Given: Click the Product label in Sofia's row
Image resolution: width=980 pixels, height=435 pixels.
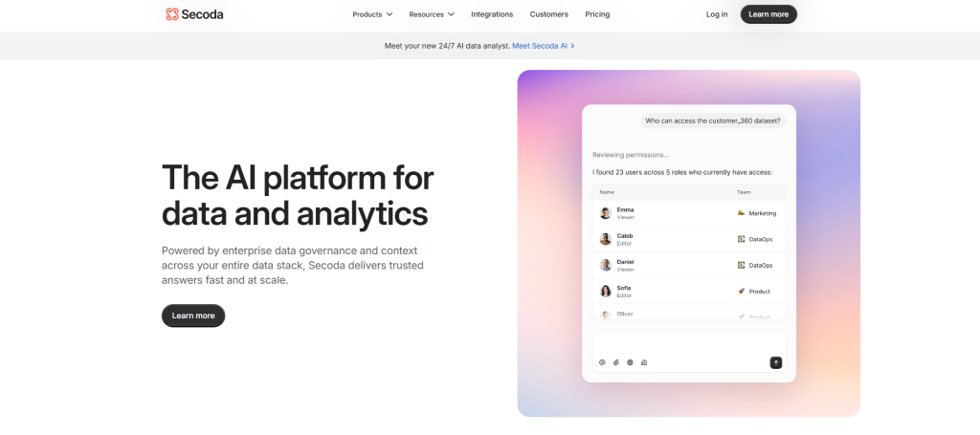Looking at the screenshot, I should coord(759,292).
